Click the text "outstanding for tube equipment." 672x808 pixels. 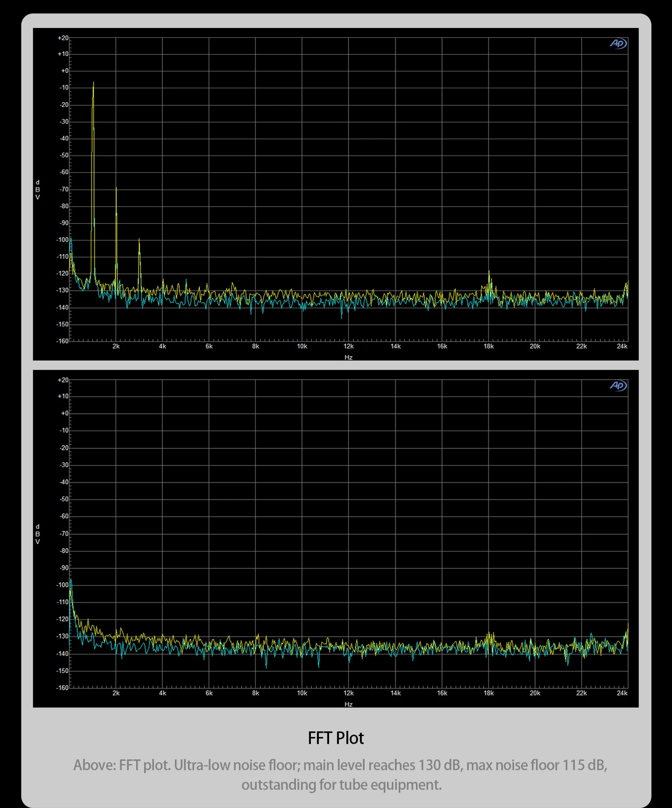341,785
